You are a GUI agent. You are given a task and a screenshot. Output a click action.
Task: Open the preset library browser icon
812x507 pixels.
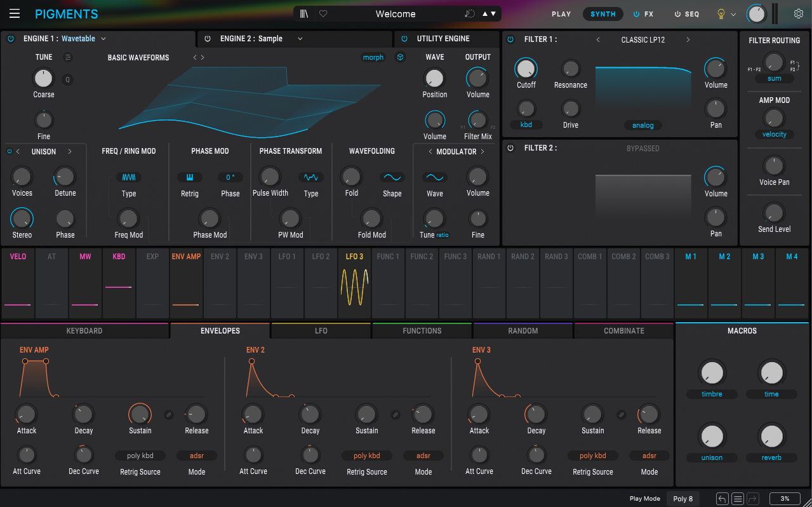tap(305, 14)
